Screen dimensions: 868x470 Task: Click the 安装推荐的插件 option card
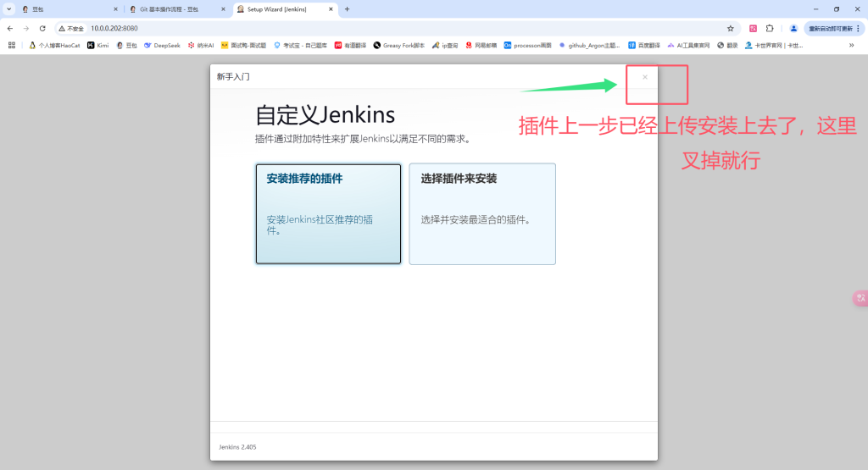pos(328,213)
